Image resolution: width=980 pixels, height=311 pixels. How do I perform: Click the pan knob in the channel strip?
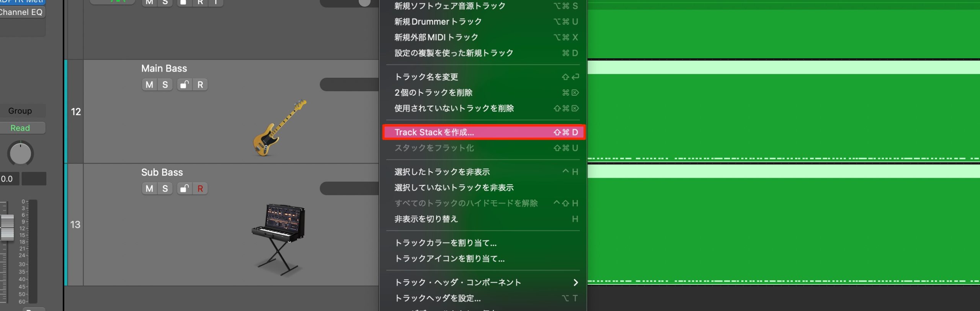click(x=20, y=154)
